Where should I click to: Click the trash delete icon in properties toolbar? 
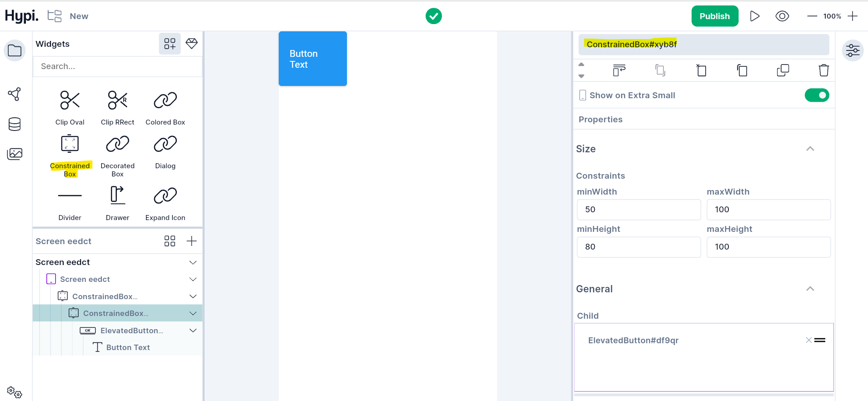click(x=823, y=70)
